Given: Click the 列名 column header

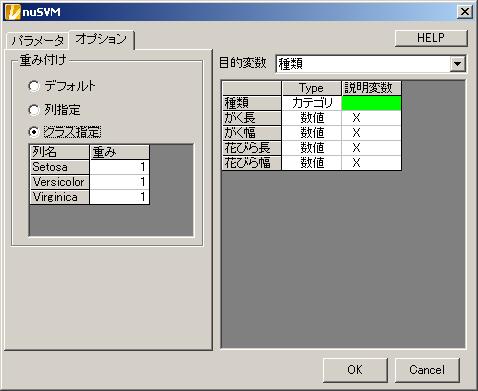Looking at the screenshot, I should [59, 152].
